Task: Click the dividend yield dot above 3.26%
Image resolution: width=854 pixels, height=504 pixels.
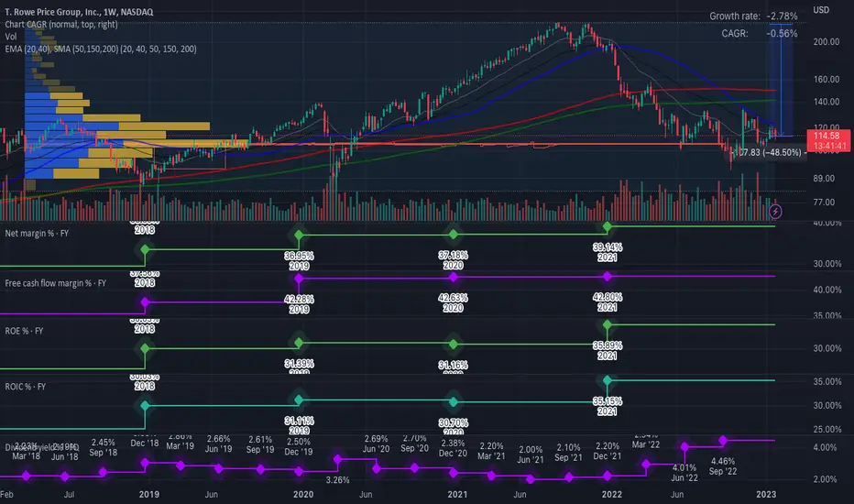Action: pyautogui.click(x=338, y=459)
